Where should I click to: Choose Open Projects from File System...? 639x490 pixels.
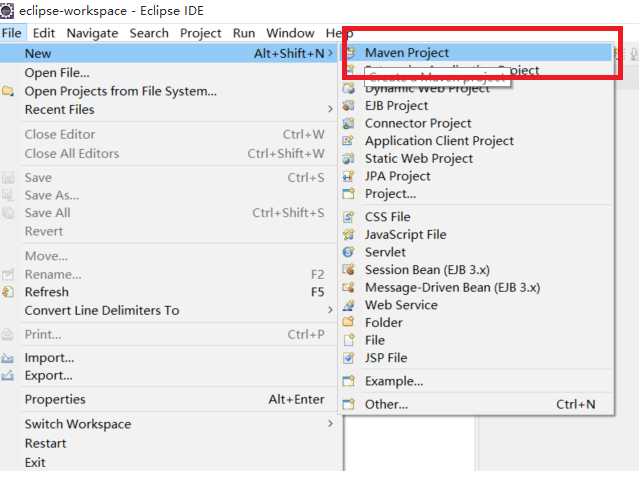(x=169, y=91)
